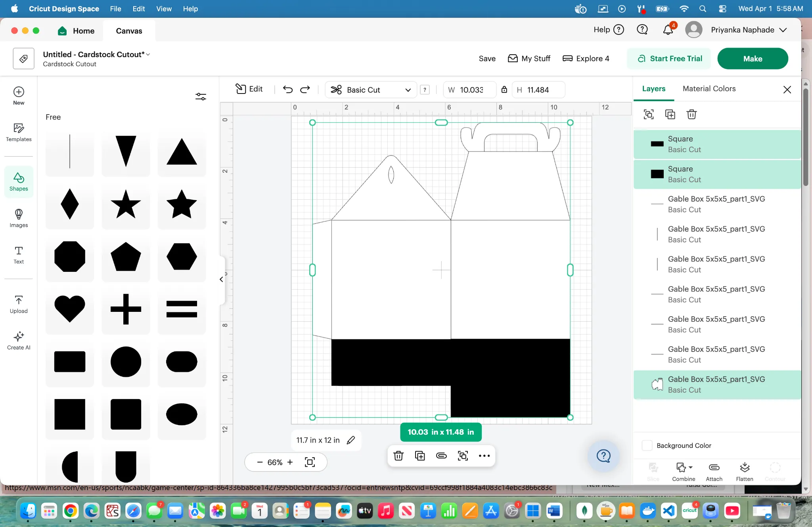Open the Basic Cut operation dropdown
Viewport: 812px width, 527px height.
pos(371,90)
